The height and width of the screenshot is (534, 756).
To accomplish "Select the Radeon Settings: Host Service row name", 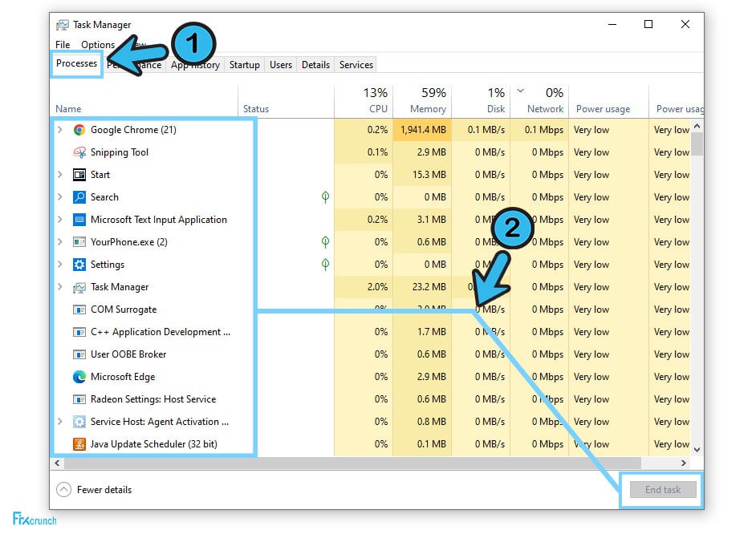I will click(153, 399).
